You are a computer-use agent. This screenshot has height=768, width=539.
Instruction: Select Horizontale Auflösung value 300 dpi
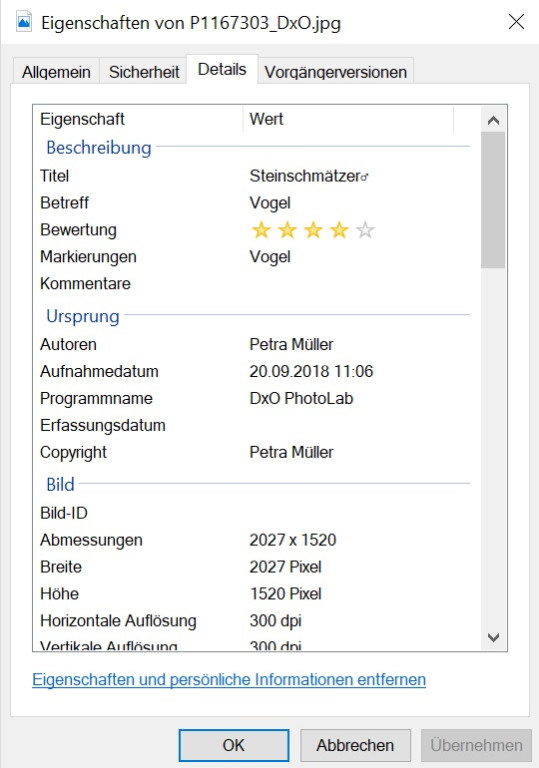[275, 621]
